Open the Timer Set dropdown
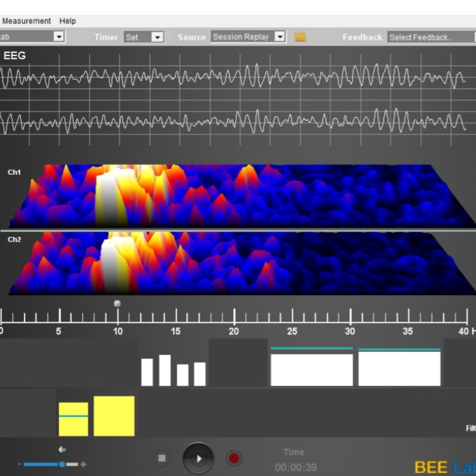Viewport: 476px width, 476px height. pyautogui.click(x=157, y=37)
